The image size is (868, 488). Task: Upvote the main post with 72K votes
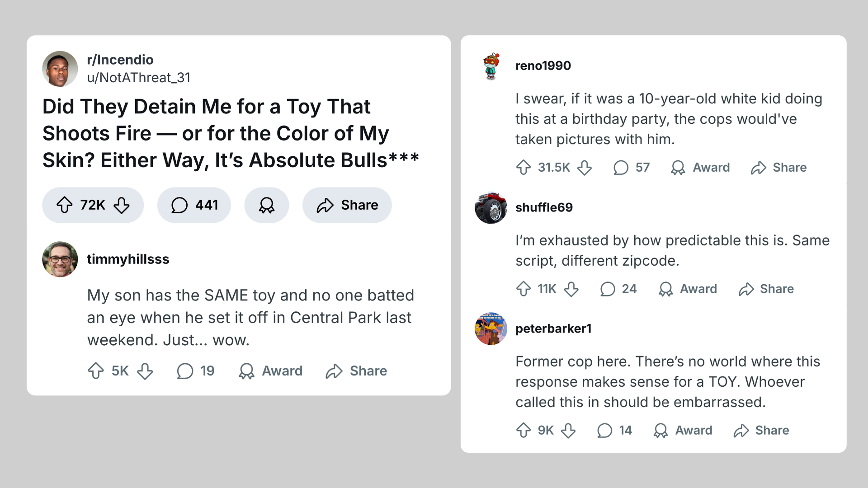pyautogui.click(x=65, y=205)
